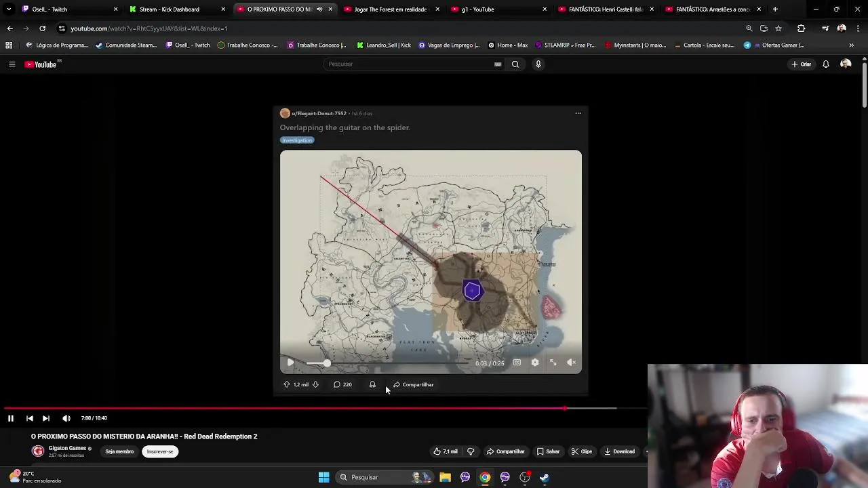Open the Windows Start menu
This screenshot has height=488, width=868.
pos(324,477)
